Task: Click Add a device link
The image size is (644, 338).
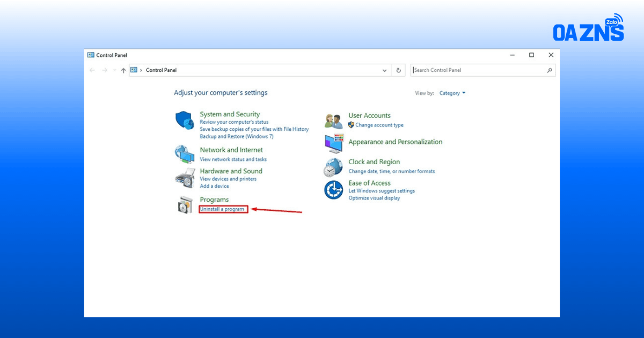Action: (x=214, y=186)
